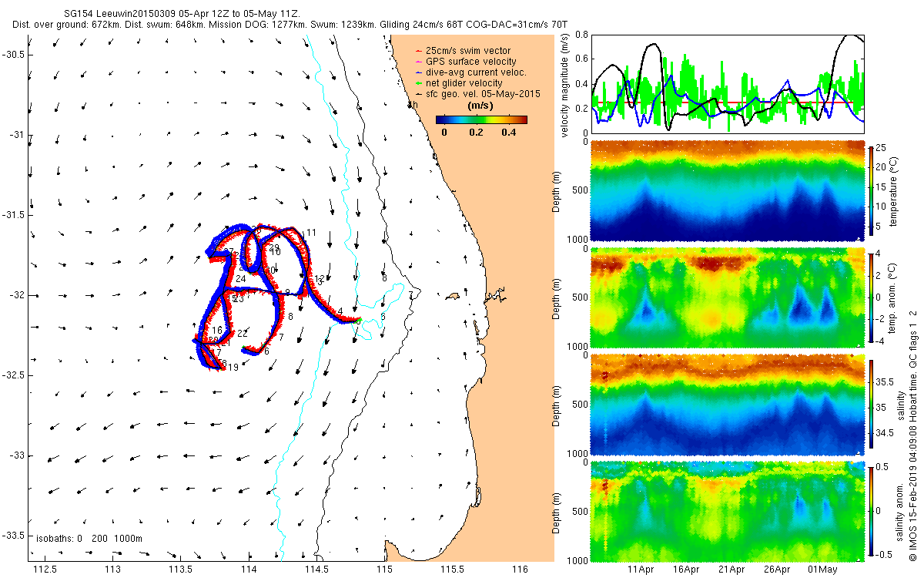
Task: Click waypoint label '16' on glider track
Action: pos(217,330)
